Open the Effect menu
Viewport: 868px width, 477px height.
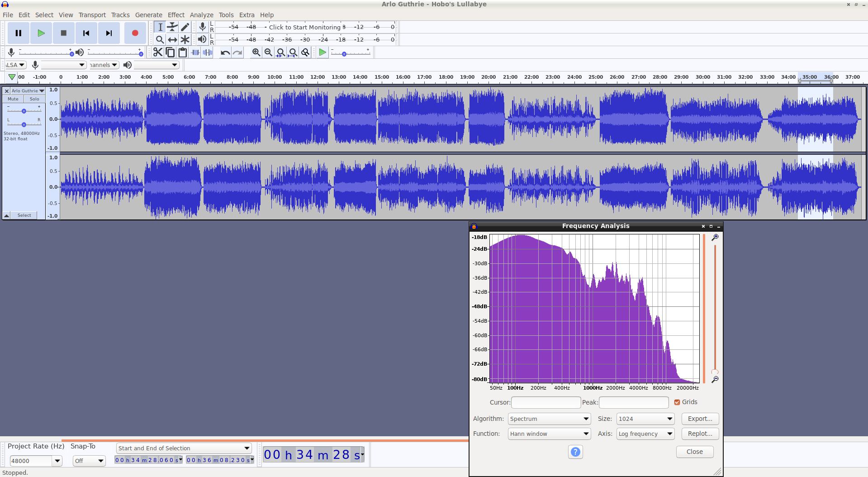(176, 15)
